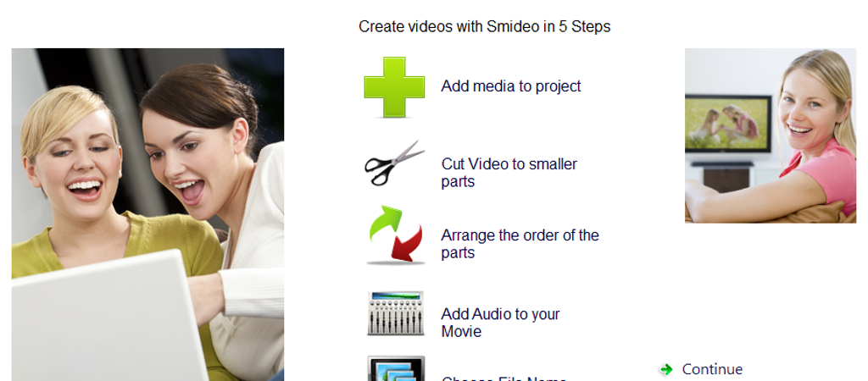
Task: Select the partially visible Choose File Name step
Action: pyautogui.click(x=504, y=378)
